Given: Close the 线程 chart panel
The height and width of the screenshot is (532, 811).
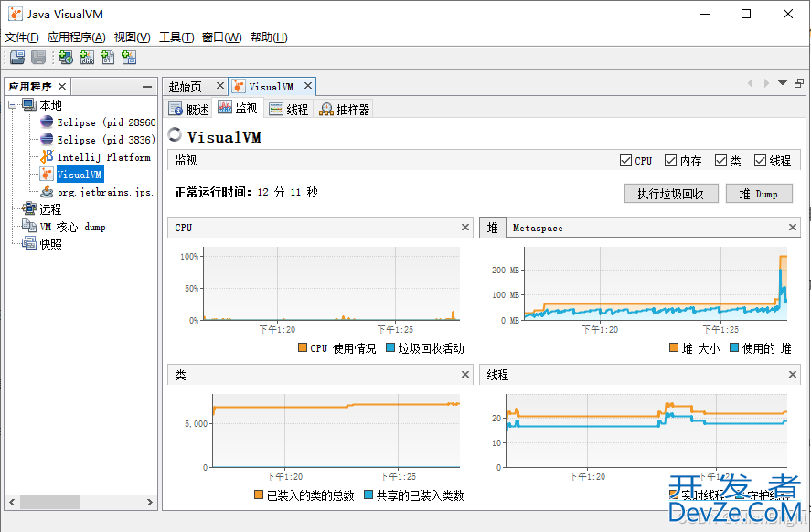Looking at the screenshot, I should tap(793, 374).
